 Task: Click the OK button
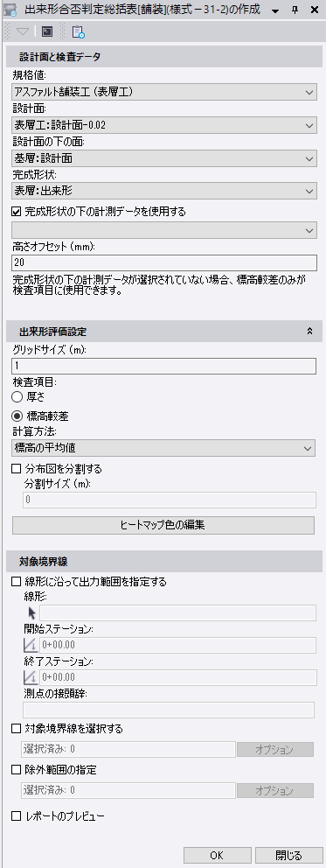point(217,855)
